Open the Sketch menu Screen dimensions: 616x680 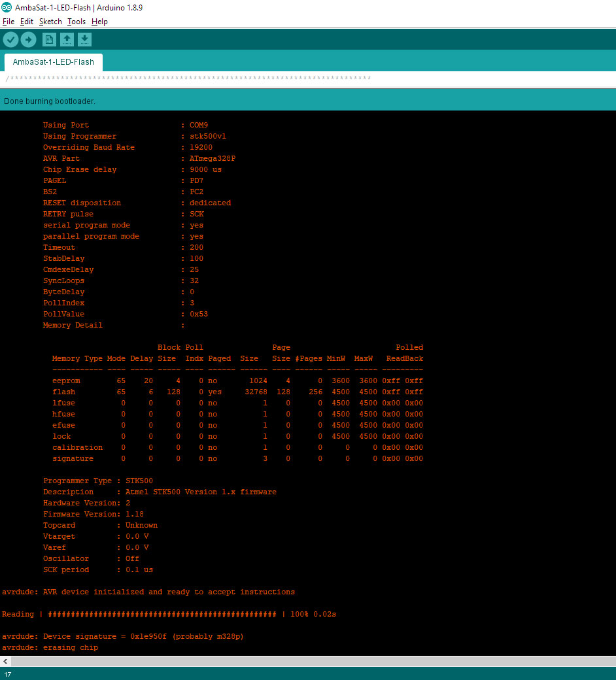click(x=50, y=22)
